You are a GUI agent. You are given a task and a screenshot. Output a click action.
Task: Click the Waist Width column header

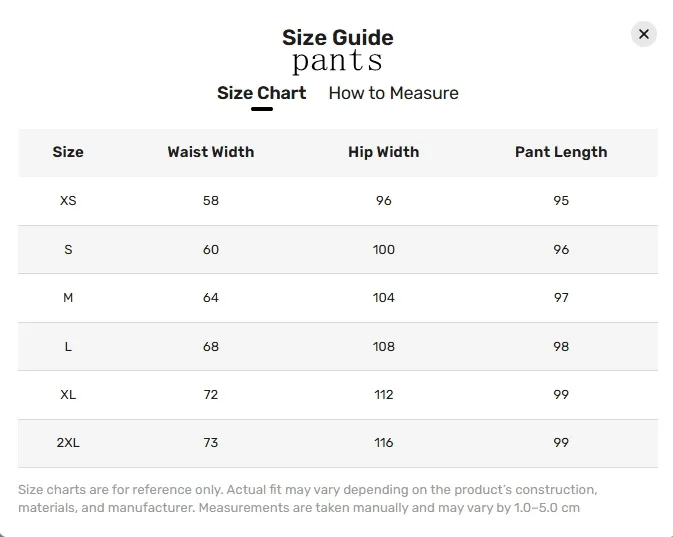[x=211, y=152]
